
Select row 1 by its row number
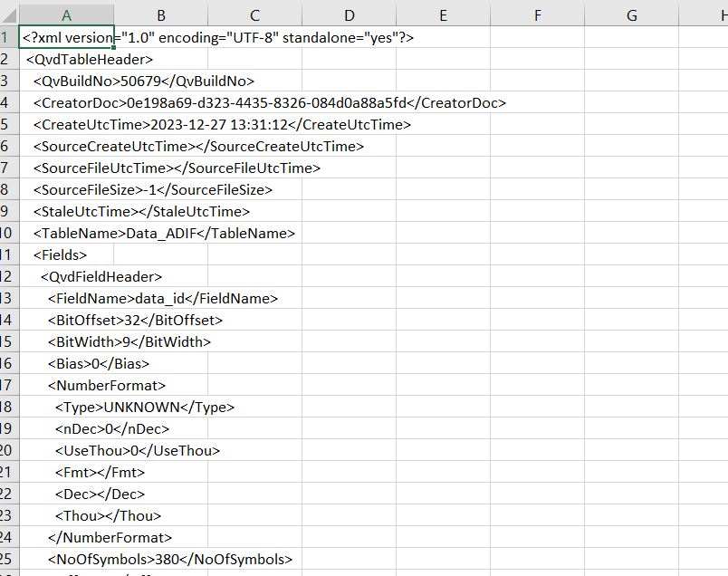pyautogui.click(x=9, y=37)
